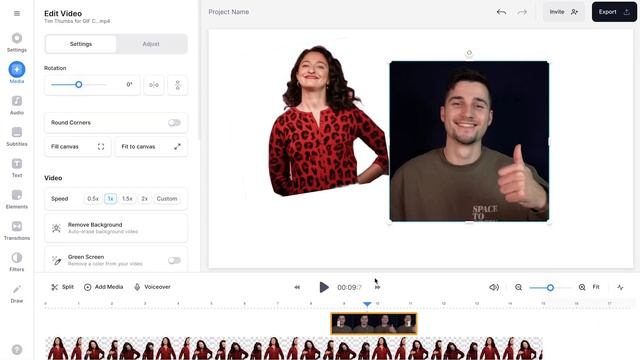This screenshot has height=360, width=640.
Task: Open the Subtitles panel
Action: 17,136
